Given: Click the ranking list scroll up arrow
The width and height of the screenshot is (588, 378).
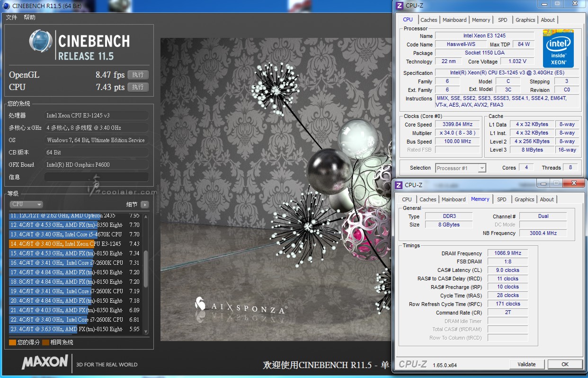Looking at the screenshot, I should click(x=145, y=216).
